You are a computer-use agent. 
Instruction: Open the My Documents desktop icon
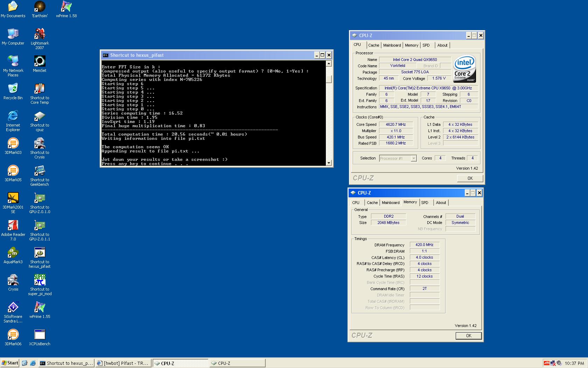[x=13, y=9]
